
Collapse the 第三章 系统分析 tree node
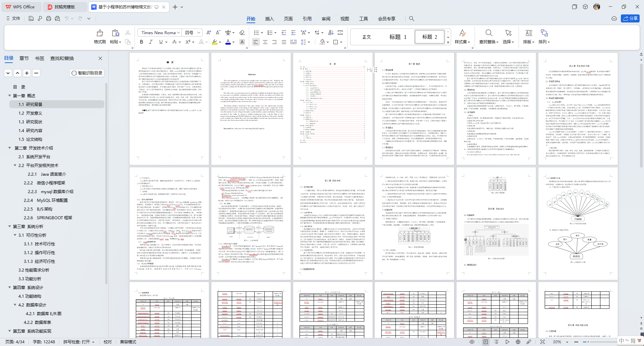click(x=9, y=226)
